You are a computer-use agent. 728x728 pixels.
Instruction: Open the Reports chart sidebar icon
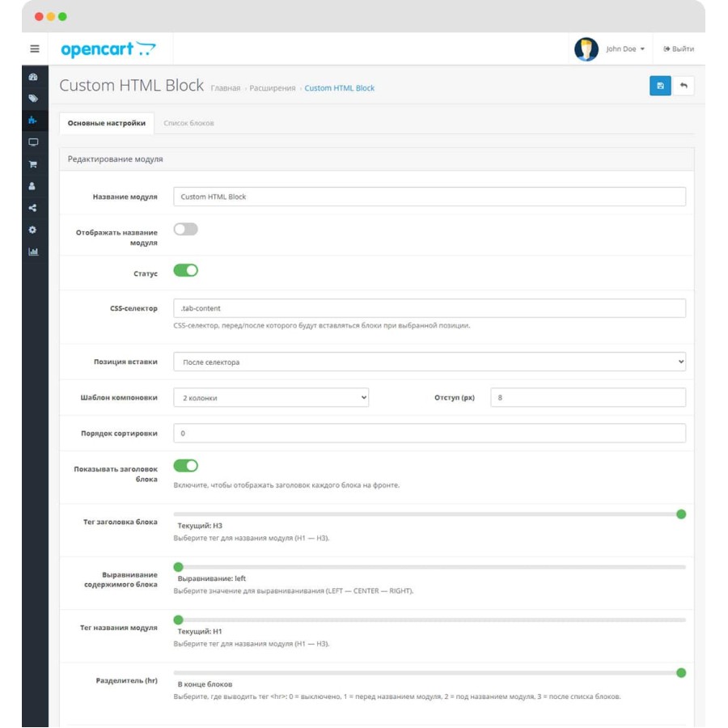tap(33, 252)
